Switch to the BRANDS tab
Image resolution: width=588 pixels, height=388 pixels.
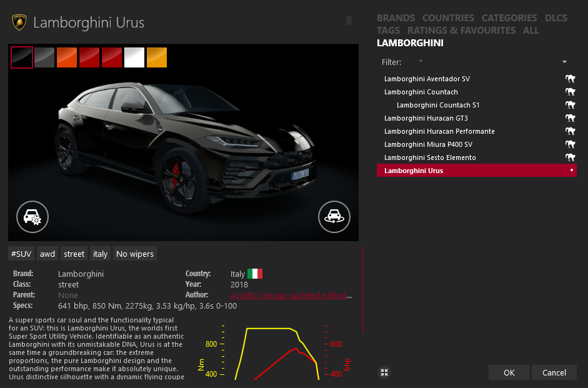396,18
